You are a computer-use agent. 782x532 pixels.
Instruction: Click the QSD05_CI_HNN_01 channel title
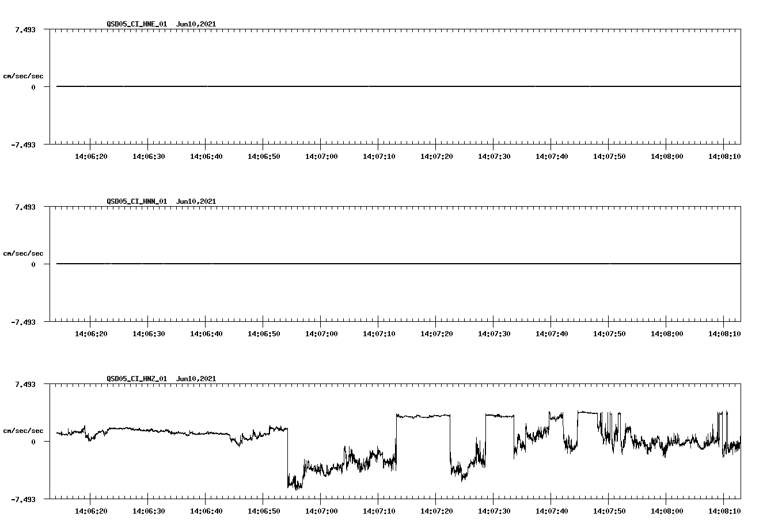136,202
